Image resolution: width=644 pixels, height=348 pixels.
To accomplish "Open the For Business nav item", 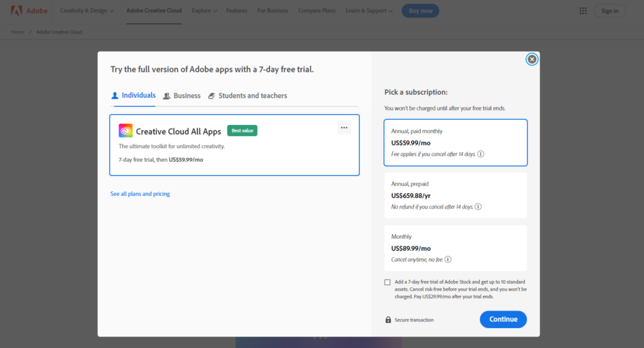I will pos(272,11).
